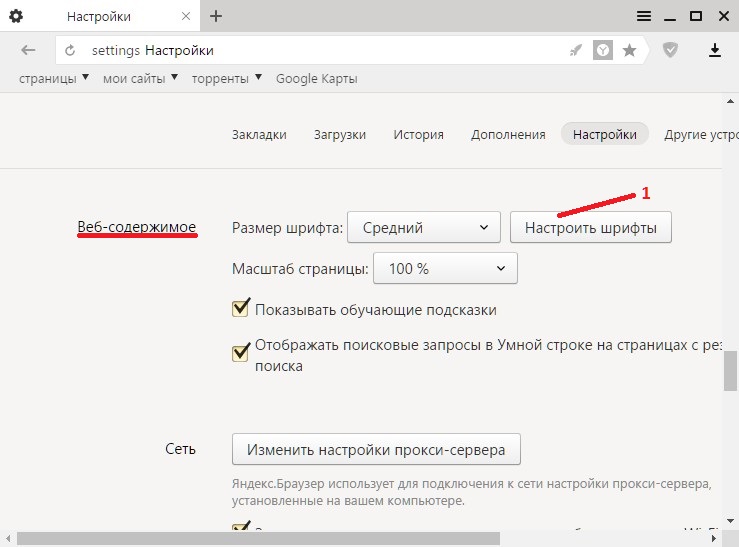Close the Настройки browser tab
The image size is (739, 547).
pos(186,16)
